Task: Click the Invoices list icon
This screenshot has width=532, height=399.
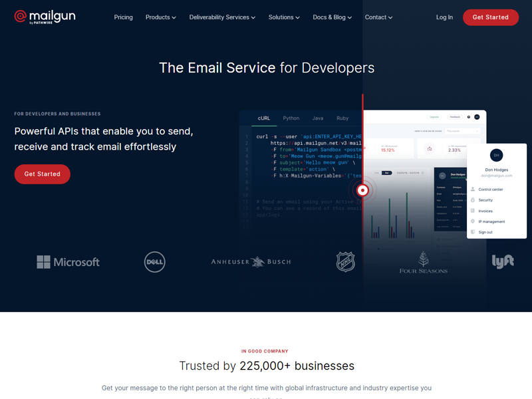Action: pyautogui.click(x=473, y=211)
